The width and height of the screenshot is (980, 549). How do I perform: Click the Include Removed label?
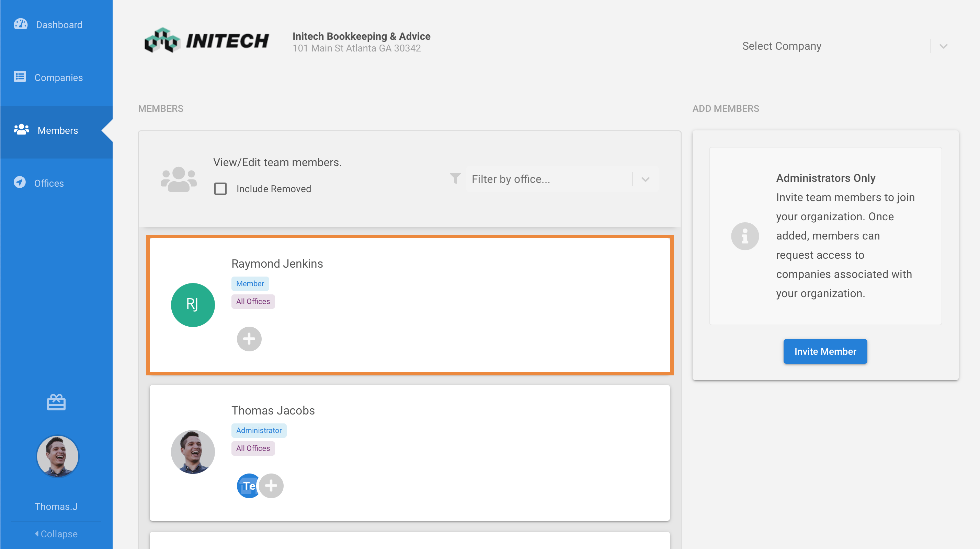point(274,189)
